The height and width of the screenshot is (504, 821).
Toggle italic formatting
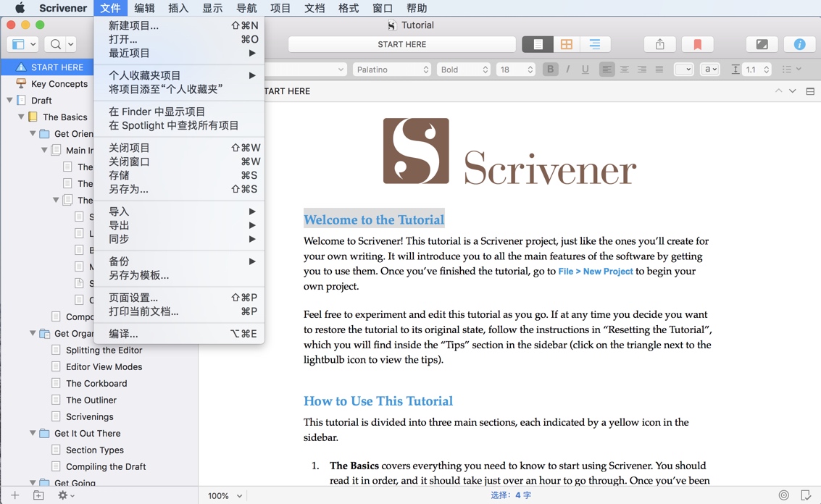570,69
